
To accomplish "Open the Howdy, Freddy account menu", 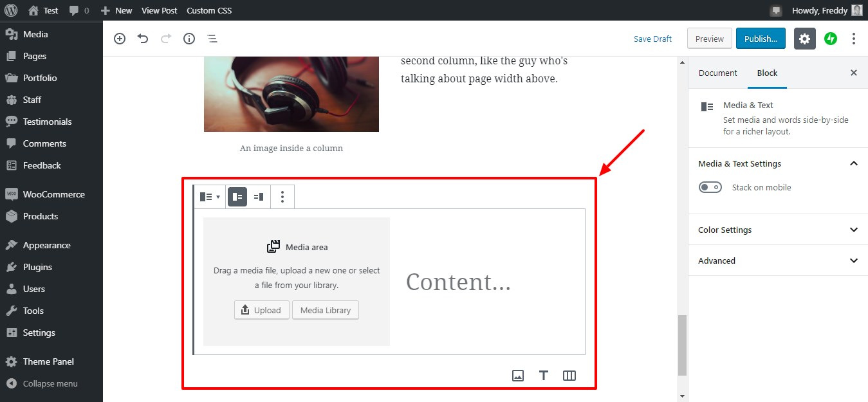I will coord(827,10).
